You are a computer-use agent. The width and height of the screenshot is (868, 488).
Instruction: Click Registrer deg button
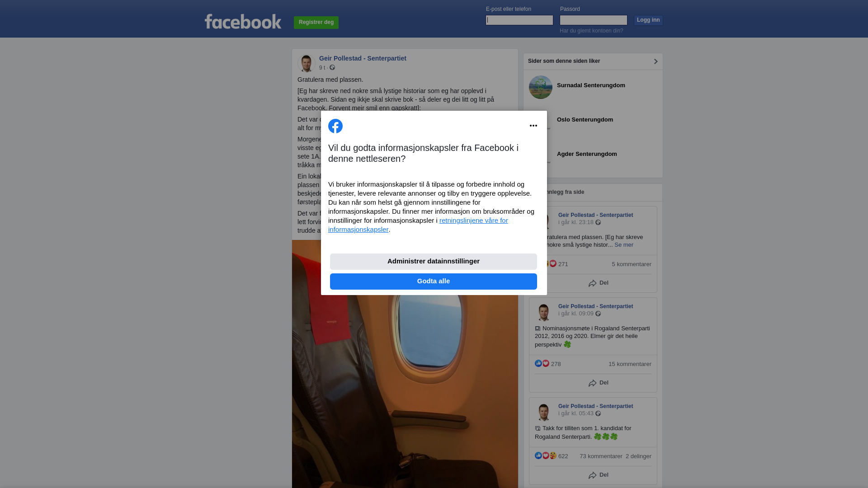coord(316,23)
